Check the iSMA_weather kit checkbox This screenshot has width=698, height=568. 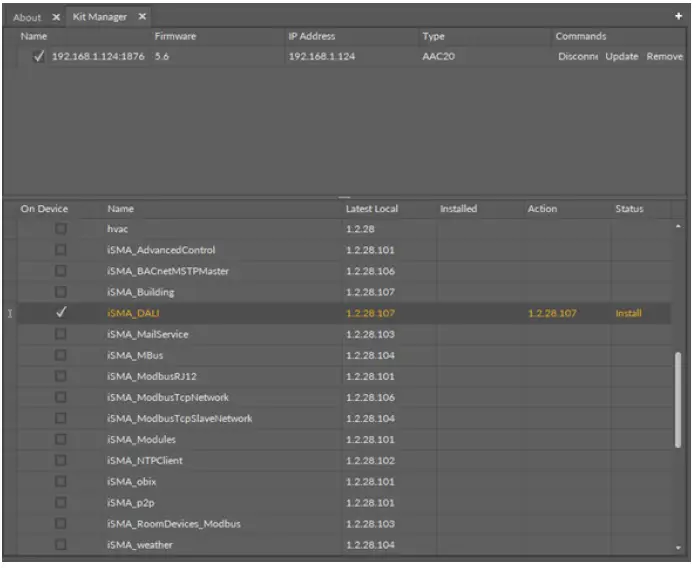[x=61, y=545]
